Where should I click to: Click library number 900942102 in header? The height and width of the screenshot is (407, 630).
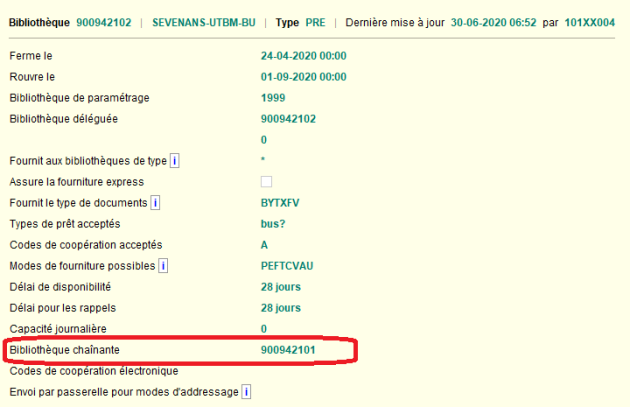pos(104,22)
